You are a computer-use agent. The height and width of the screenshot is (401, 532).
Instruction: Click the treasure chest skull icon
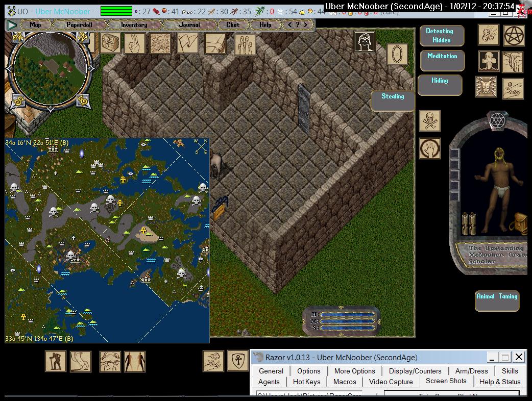point(110,43)
